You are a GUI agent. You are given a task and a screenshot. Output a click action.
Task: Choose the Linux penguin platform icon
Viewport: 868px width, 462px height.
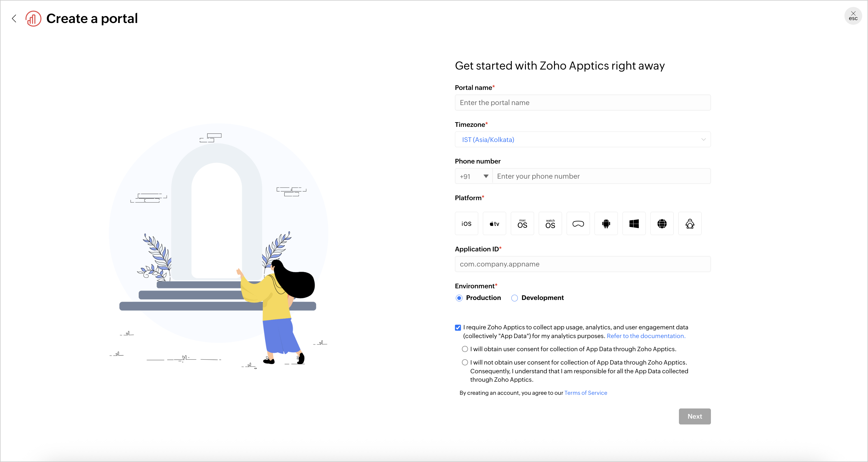tap(690, 223)
